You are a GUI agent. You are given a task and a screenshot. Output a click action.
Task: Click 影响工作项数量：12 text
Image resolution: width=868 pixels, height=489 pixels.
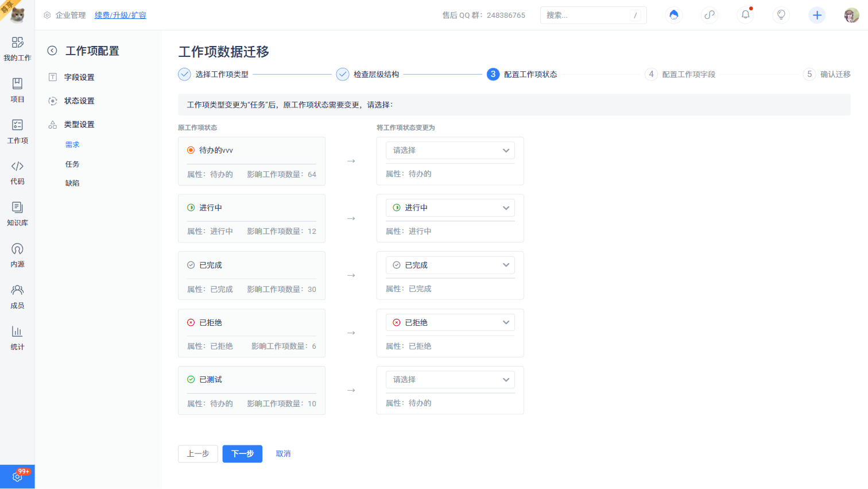click(x=281, y=232)
